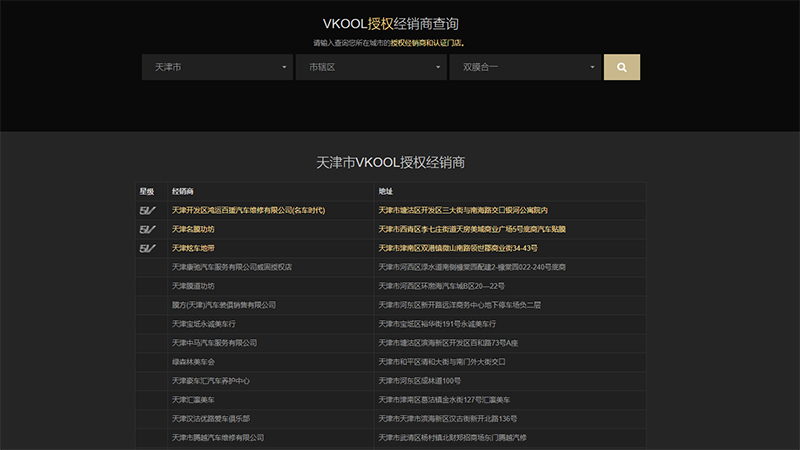Select dealer 天津名膜功坊
This screenshot has width=800, height=450.
[193, 229]
